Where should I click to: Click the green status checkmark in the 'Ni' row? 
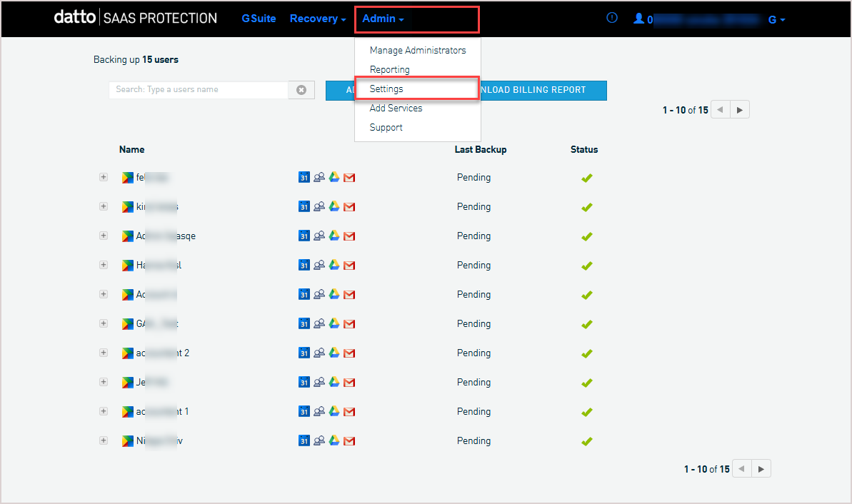pos(587,442)
